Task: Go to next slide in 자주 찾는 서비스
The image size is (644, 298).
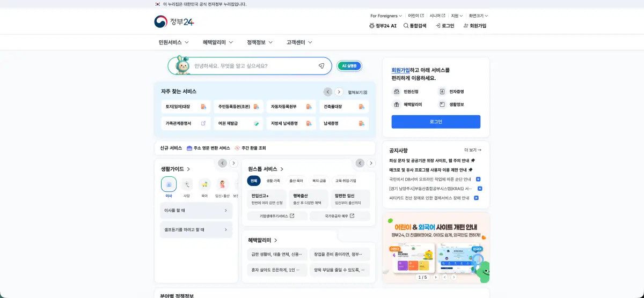Action: 339,92
